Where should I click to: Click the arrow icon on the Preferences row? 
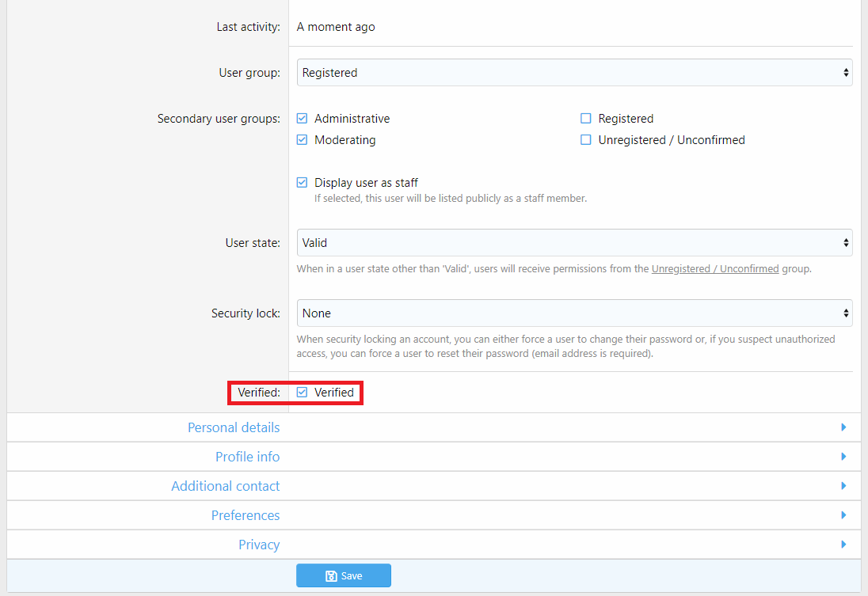click(x=843, y=515)
